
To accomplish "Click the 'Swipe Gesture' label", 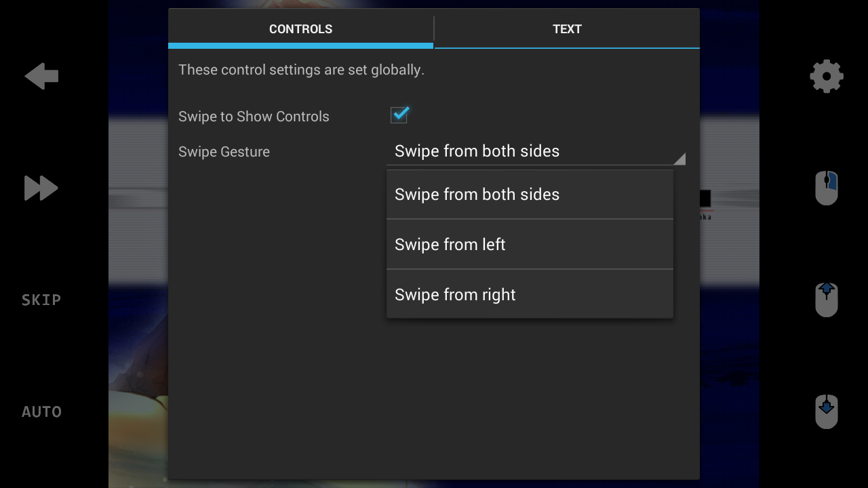I will [224, 152].
